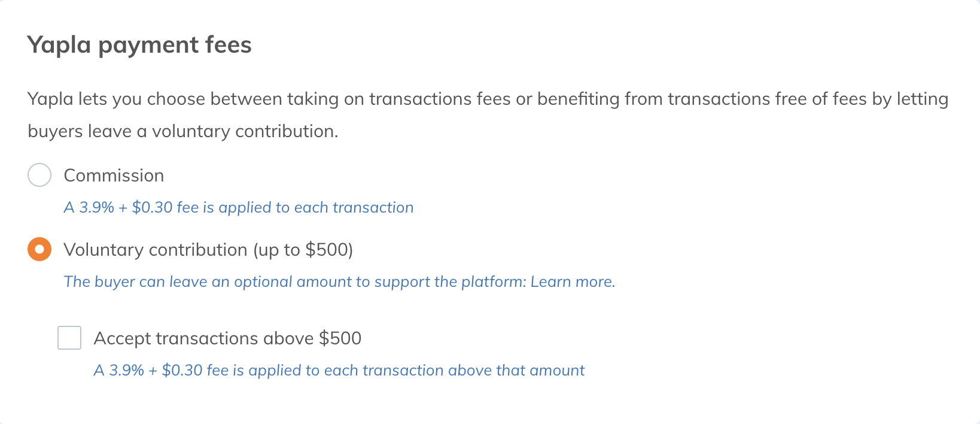Click the Commission option label
This screenshot has width=980, height=424.
coord(114,175)
